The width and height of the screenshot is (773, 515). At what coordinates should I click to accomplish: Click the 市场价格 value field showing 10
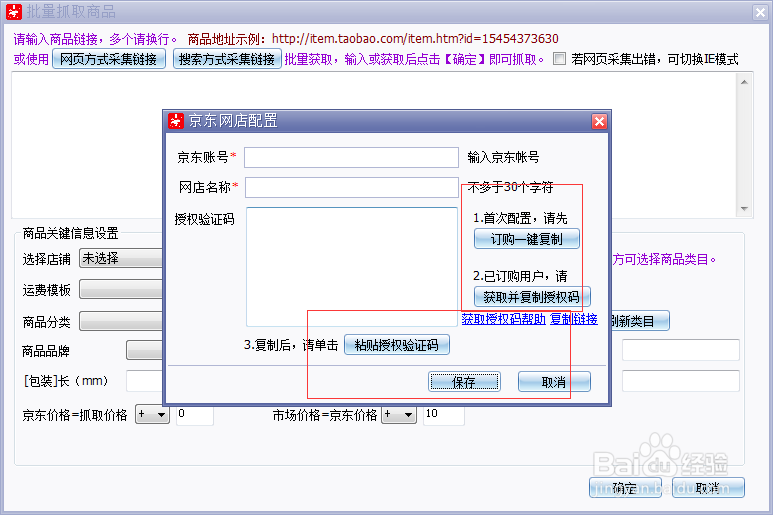tap(444, 414)
